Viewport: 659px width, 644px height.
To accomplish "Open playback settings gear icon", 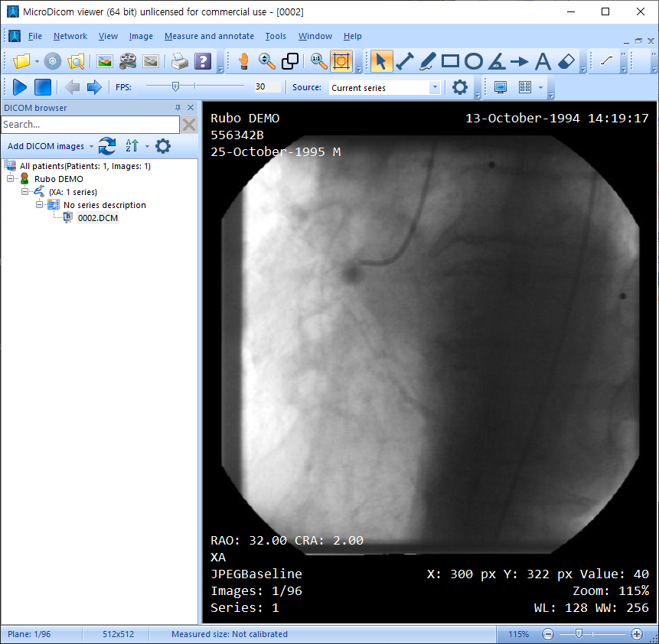I will point(459,87).
